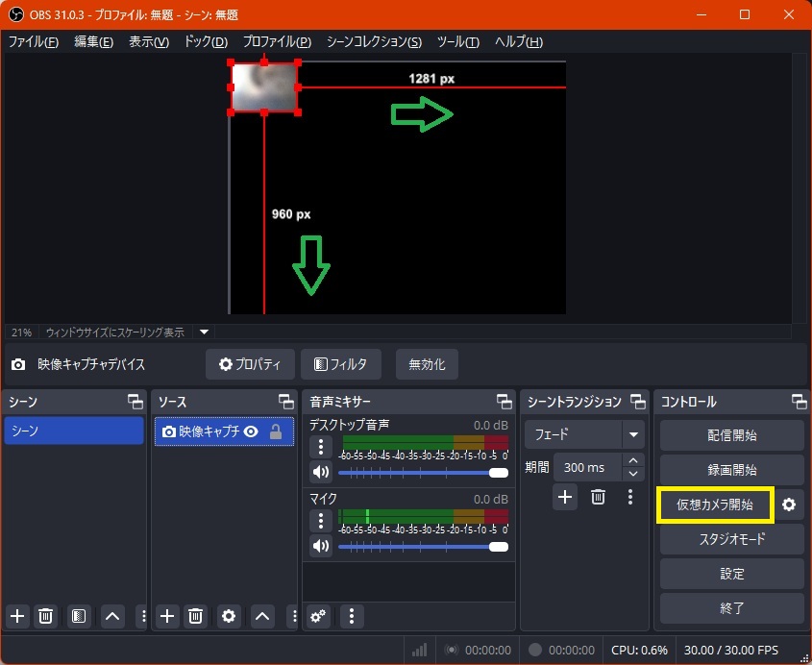Expand the フェード transition dropdown
Image resolution: width=812 pixels, height=665 pixels.
pos(633,434)
